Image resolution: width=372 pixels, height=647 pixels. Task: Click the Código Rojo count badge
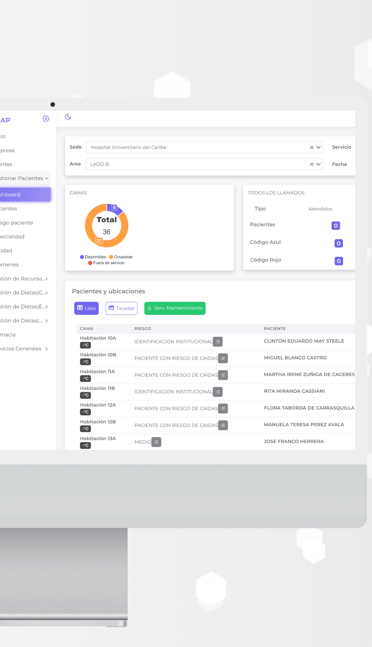[339, 261]
